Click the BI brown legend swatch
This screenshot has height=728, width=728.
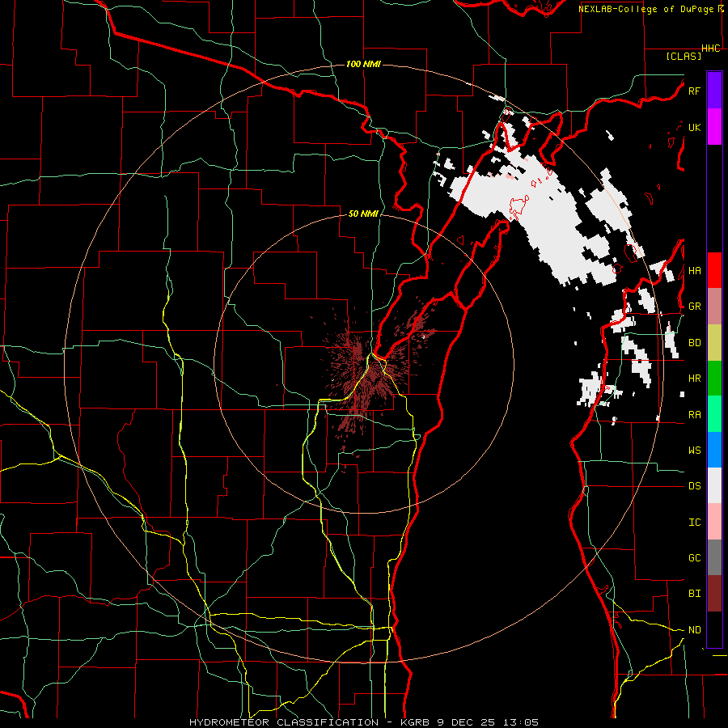(714, 594)
